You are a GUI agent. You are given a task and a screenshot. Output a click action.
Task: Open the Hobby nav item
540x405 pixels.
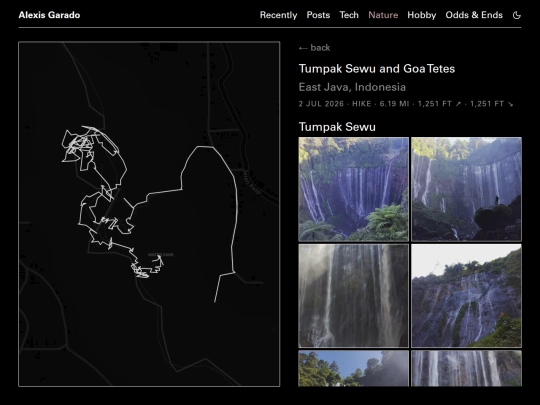(422, 15)
